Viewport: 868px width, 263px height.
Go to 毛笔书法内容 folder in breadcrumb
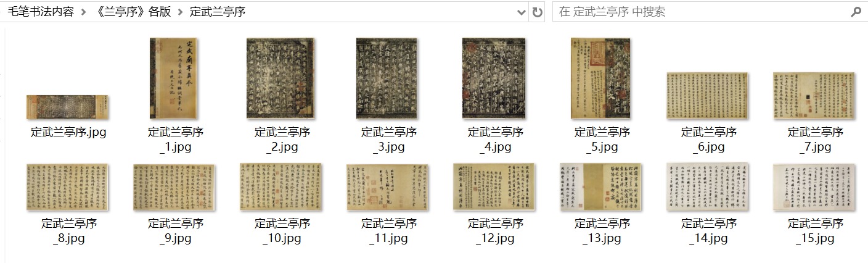point(41,12)
